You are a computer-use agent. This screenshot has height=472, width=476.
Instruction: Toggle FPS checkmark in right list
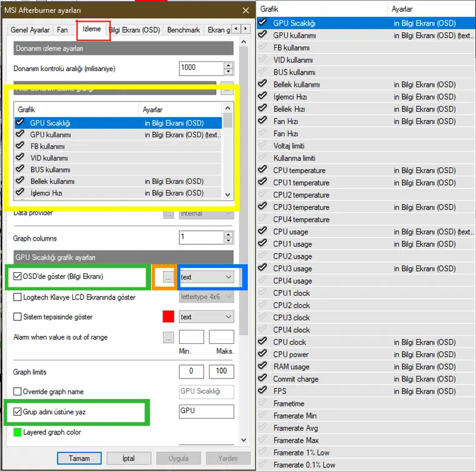point(262,390)
